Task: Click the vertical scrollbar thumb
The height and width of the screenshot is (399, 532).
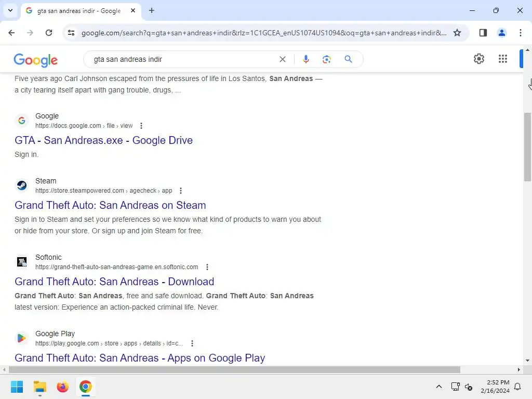Action: (527, 147)
